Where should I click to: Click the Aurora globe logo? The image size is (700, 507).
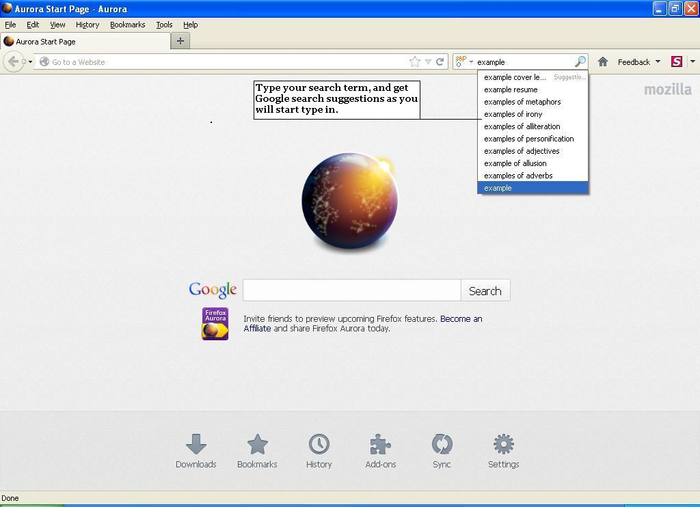click(x=350, y=201)
